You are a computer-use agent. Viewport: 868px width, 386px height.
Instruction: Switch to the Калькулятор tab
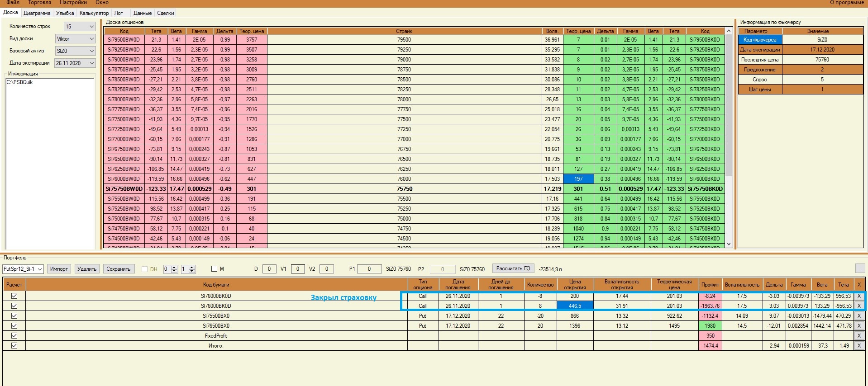coord(94,13)
